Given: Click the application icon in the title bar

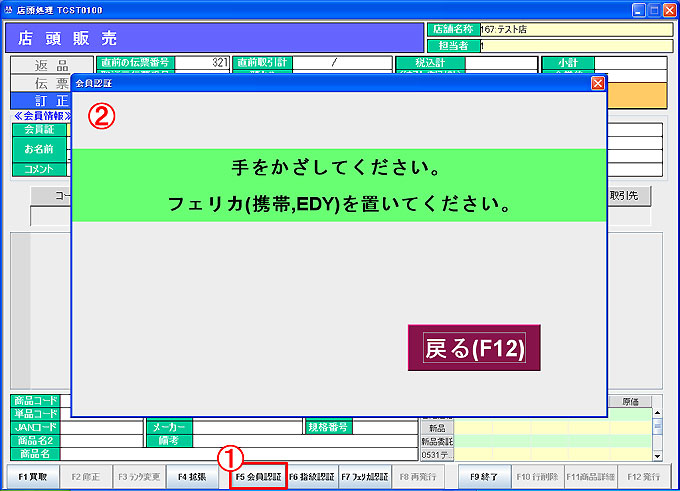Looking at the screenshot, I should pyautogui.click(x=8, y=10).
